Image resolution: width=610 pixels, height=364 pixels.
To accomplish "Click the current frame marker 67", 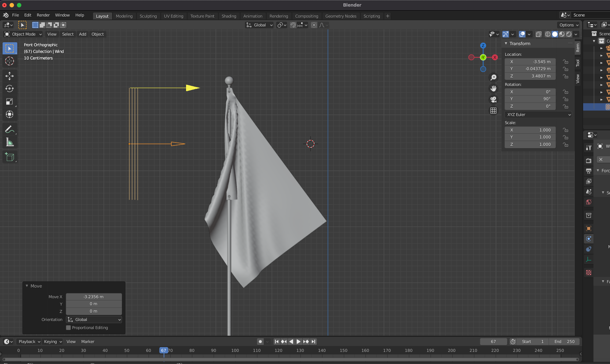I will tap(164, 350).
